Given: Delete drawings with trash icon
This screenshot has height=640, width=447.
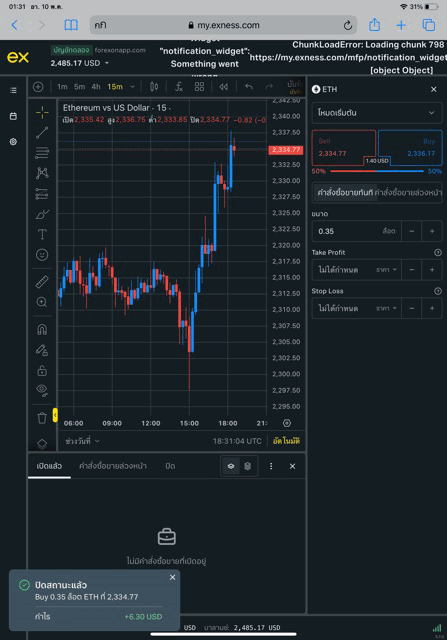Looking at the screenshot, I should click(x=42, y=418).
